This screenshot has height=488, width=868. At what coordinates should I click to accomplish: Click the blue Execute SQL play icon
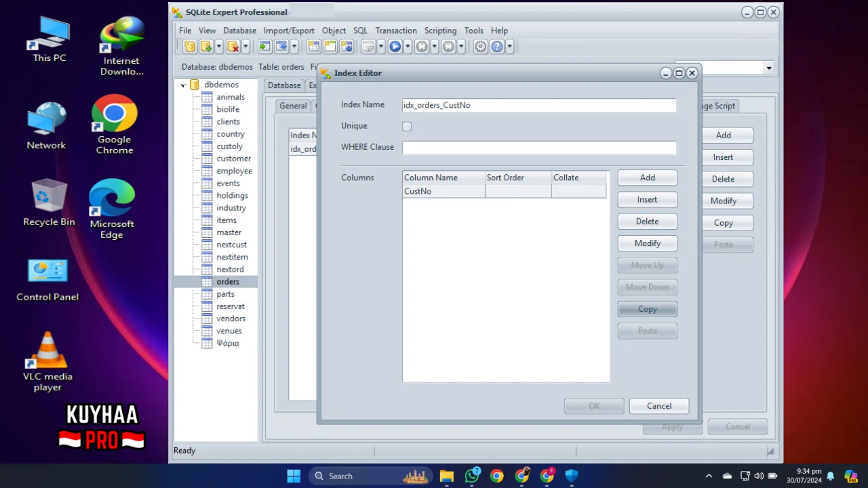pos(395,47)
